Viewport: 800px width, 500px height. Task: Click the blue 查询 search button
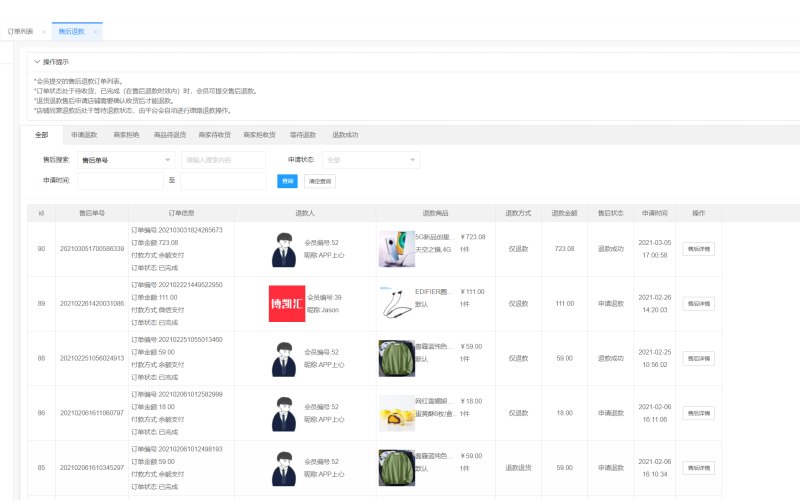pyautogui.click(x=287, y=181)
